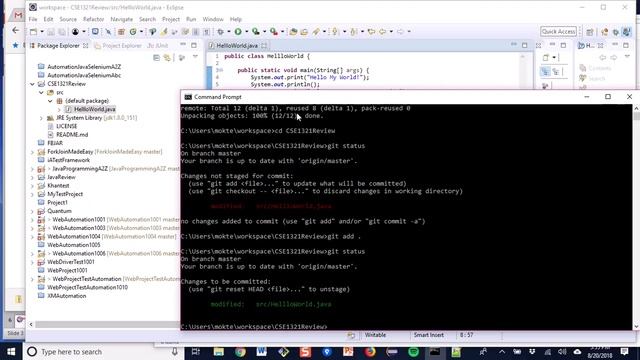640x360 pixels.
Task: Open the Run button dropdown arrow
Action: point(246,31)
